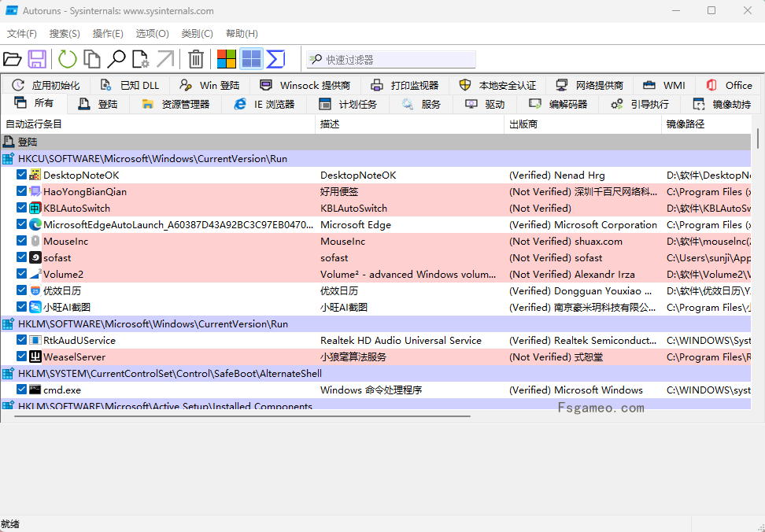The height and width of the screenshot is (532, 765).
Task: Click the cmd.exe entry icon
Action: coord(35,390)
